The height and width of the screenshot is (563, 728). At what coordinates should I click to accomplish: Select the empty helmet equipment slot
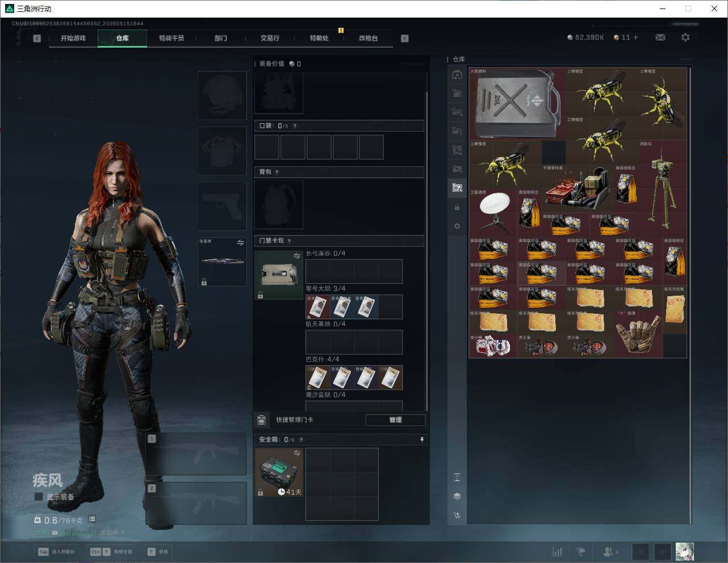[223, 95]
